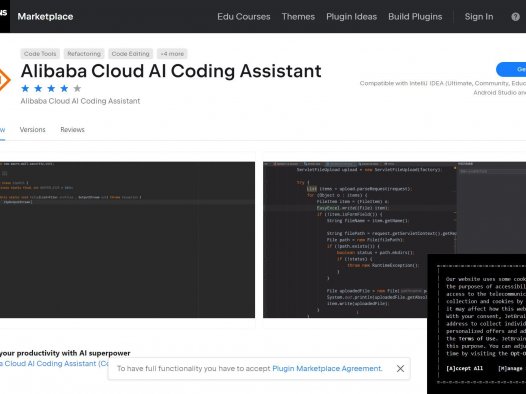The height and width of the screenshot is (394, 526).
Task: Click the Alibaba Cloud AI Coding Assistant vendor text
Action: pyautogui.click(x=80, y=101)
